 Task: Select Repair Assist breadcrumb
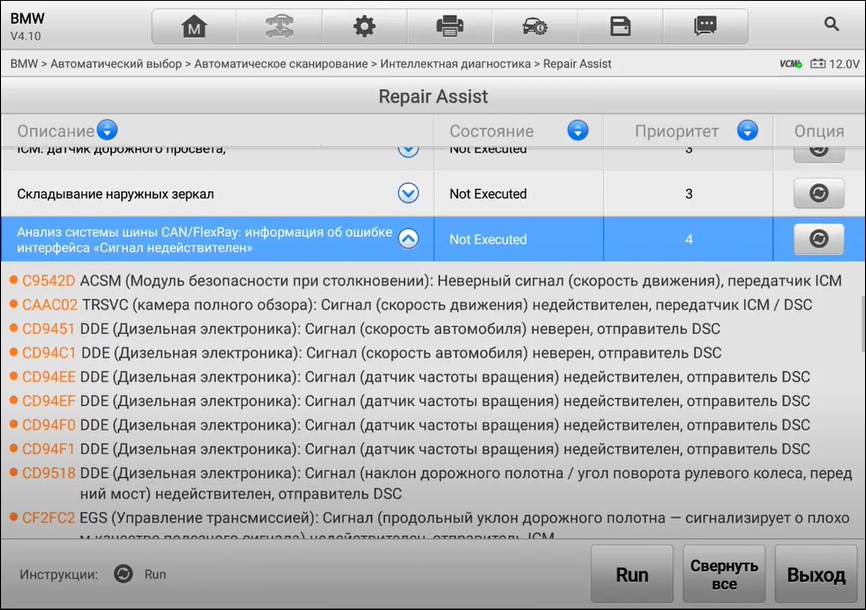tap(577, 64)
